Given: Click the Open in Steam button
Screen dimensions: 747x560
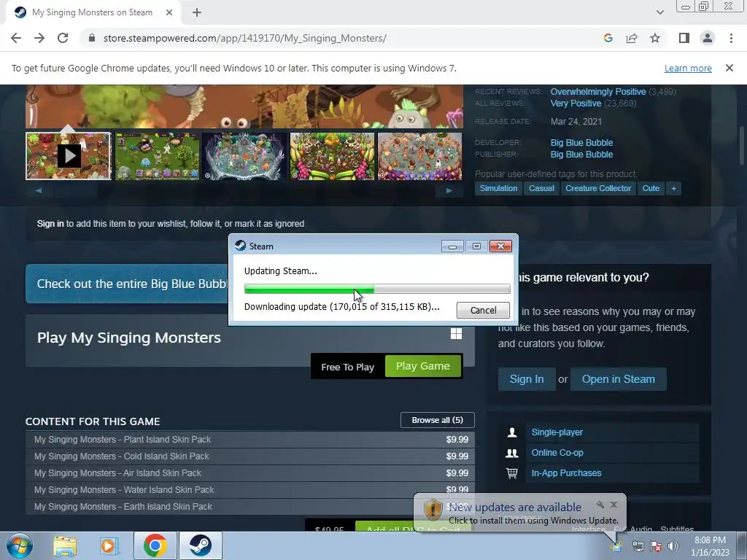Looking at the screenshot, I should tap(618, 379).
